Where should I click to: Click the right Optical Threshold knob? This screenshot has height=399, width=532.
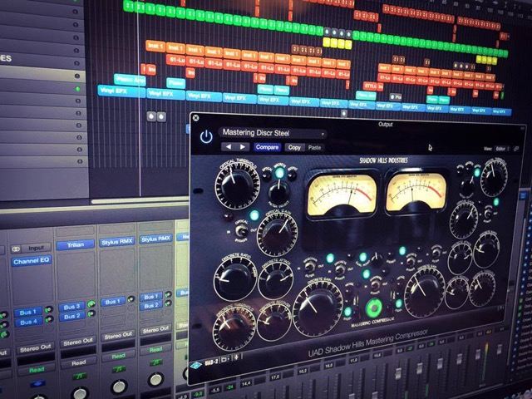coord(494,177)
